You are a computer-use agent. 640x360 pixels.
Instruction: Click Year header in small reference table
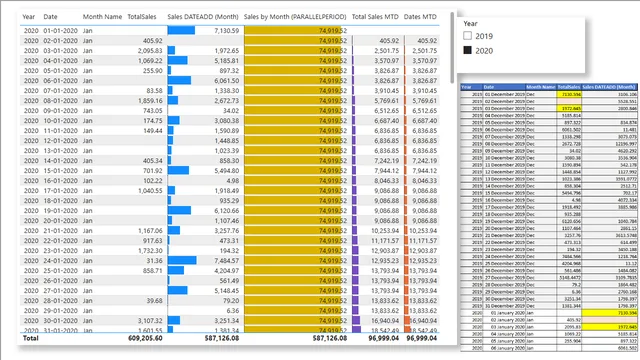pyautogui.click(x=466, y=87)
